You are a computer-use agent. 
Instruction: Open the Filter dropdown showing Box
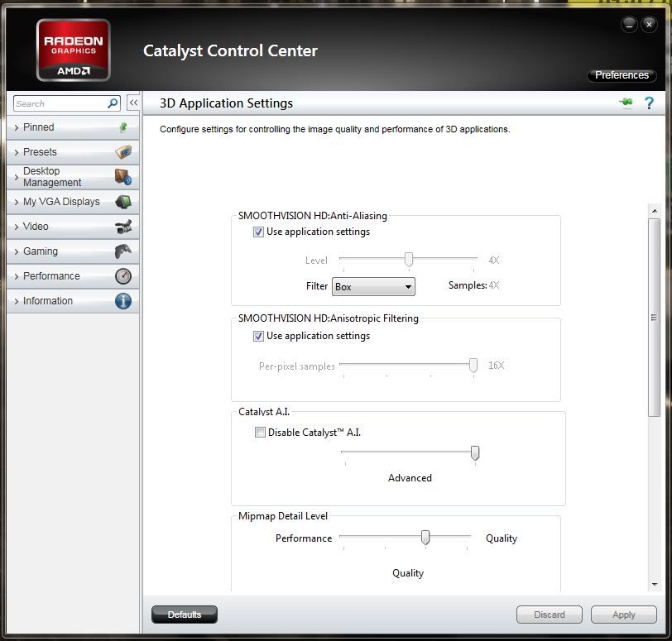tap(373, 286)
